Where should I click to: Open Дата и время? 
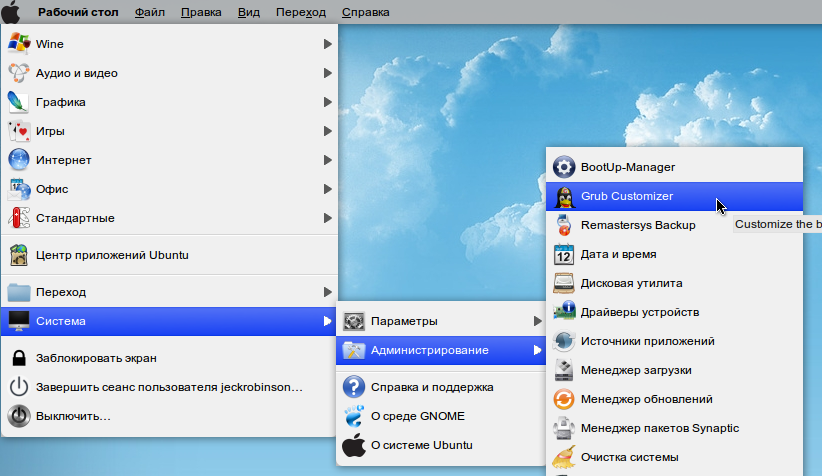point(674,254)
